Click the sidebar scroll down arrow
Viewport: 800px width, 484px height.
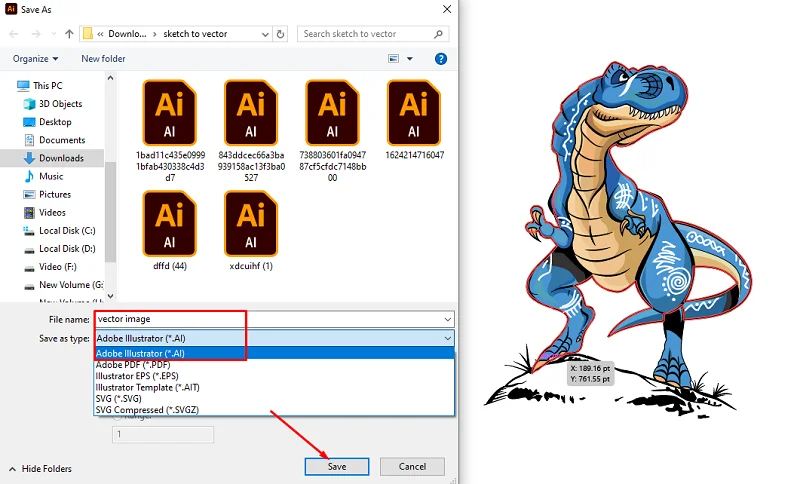coord(110,296)
